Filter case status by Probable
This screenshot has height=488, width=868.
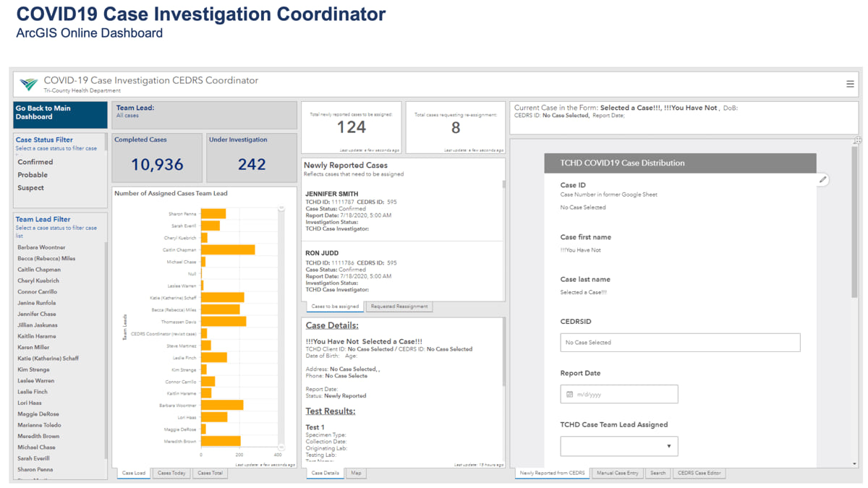[x=33, y=175]
